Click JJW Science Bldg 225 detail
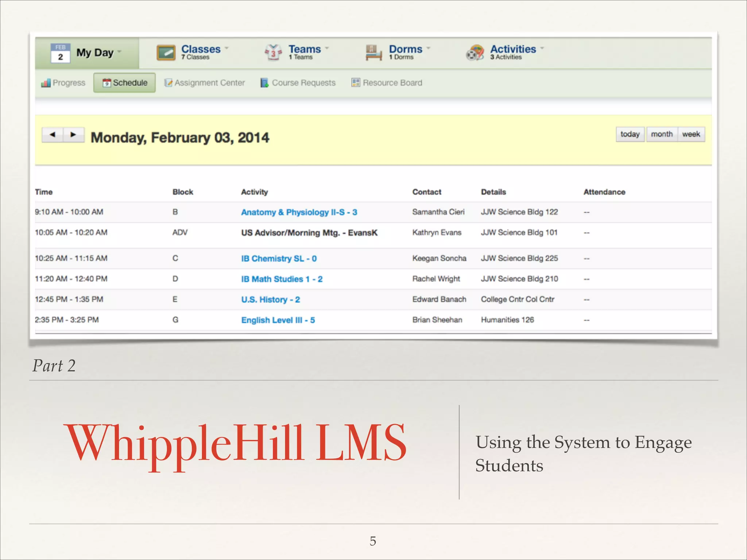 519,258
